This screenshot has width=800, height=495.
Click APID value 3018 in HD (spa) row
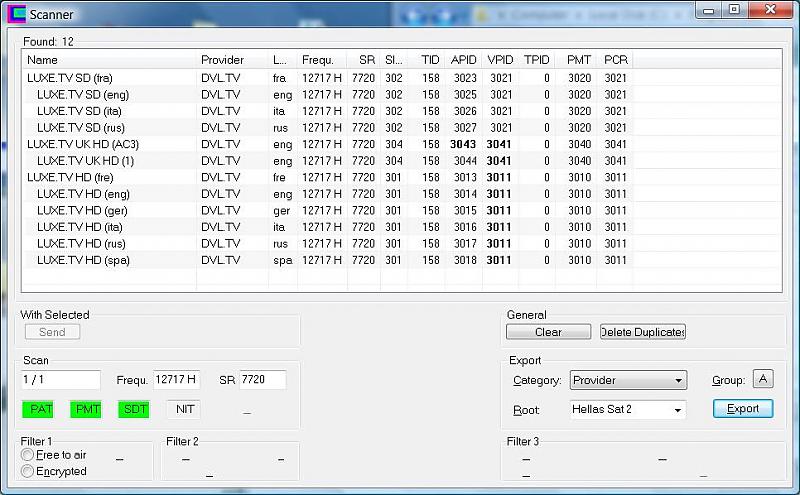pyautogui.click(x=465, y=260)
